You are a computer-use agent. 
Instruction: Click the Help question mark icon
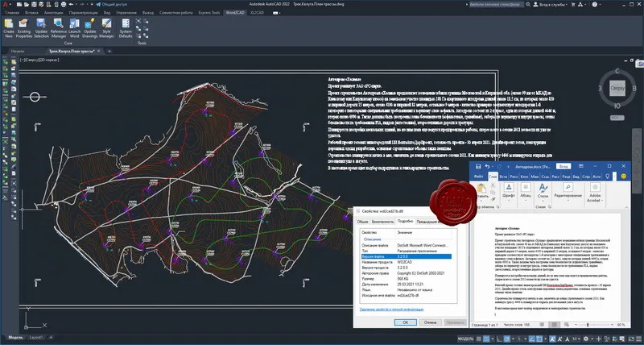595,4
